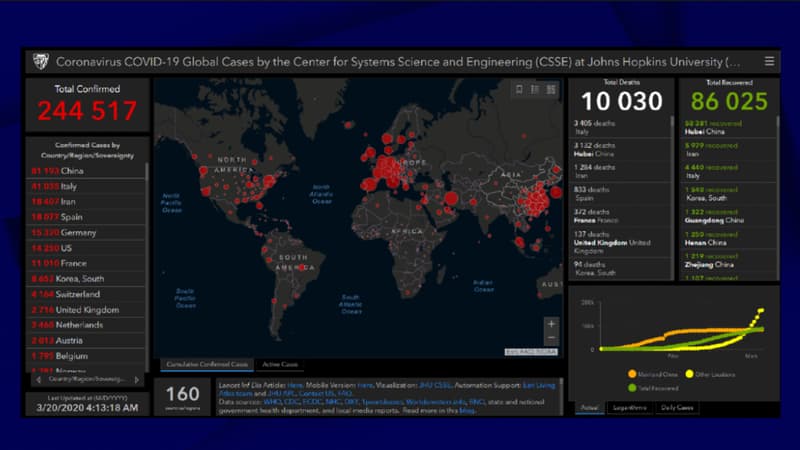Select United Kingdom in confirmed cases list
The image size is (800, 450).
pos(86,310)
